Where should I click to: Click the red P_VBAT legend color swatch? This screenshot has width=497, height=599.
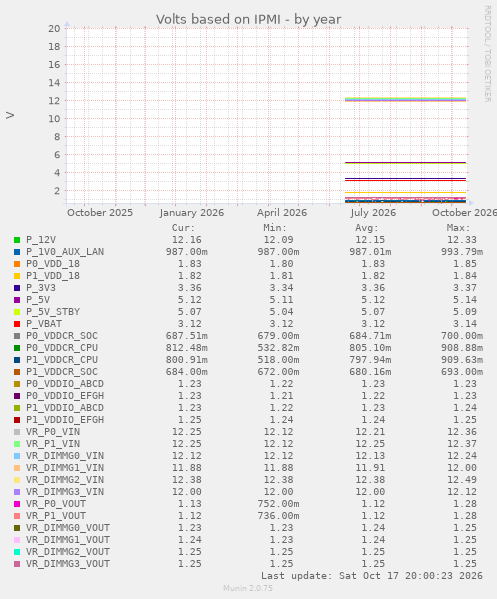[17, 324]
